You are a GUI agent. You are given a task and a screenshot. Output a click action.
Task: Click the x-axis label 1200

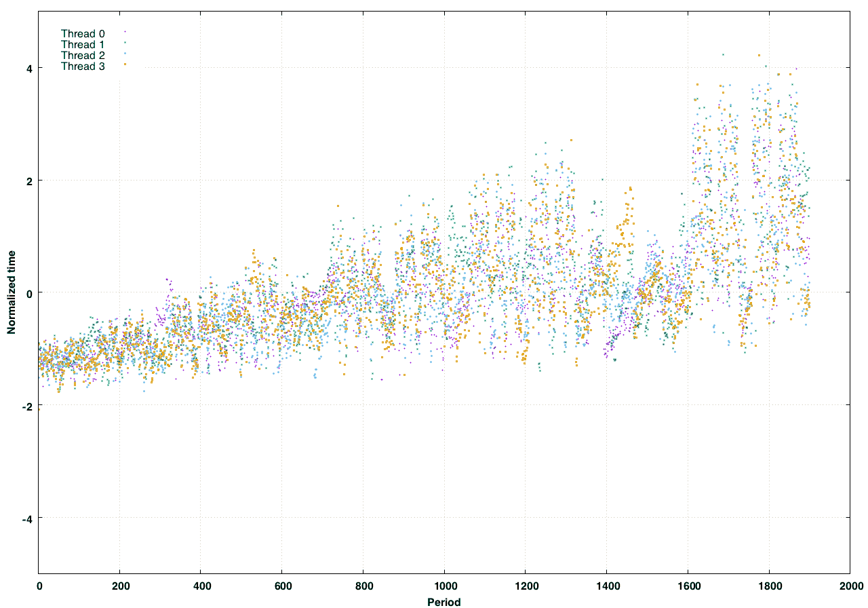pos(526,585)
